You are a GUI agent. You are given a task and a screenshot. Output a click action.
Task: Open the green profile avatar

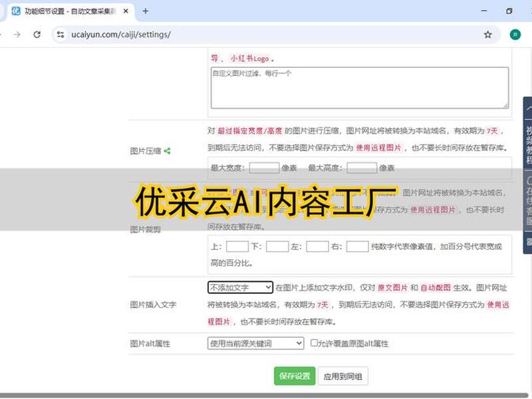click(515, 35)
